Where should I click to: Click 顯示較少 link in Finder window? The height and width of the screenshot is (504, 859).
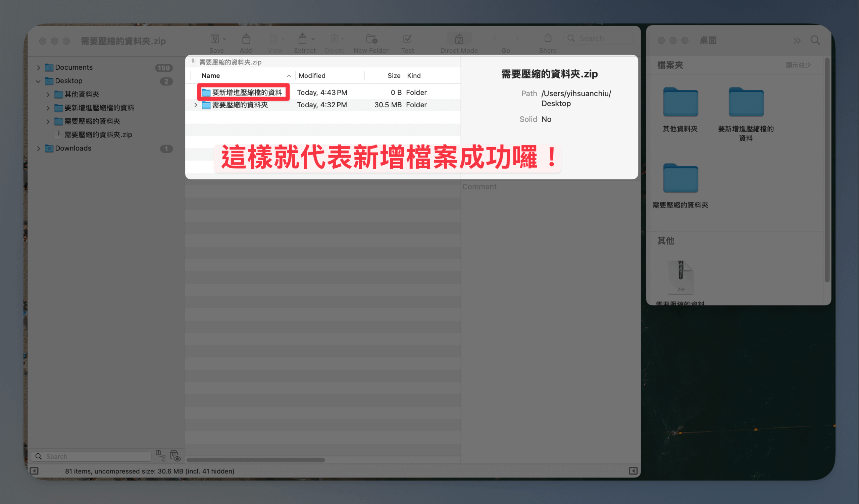(798, 65)
